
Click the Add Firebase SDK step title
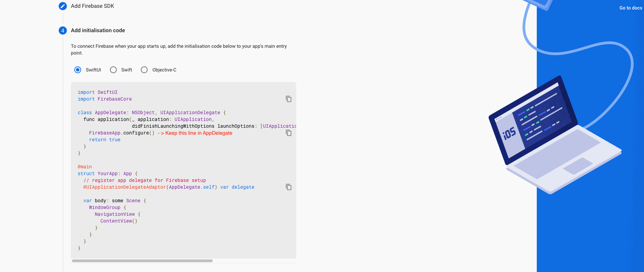[x=92, y=6]
